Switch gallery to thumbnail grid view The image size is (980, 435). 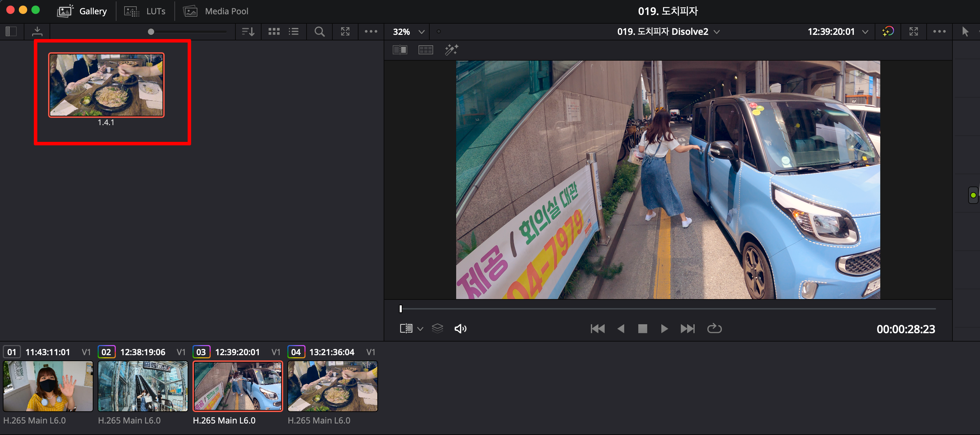[274, 32]
